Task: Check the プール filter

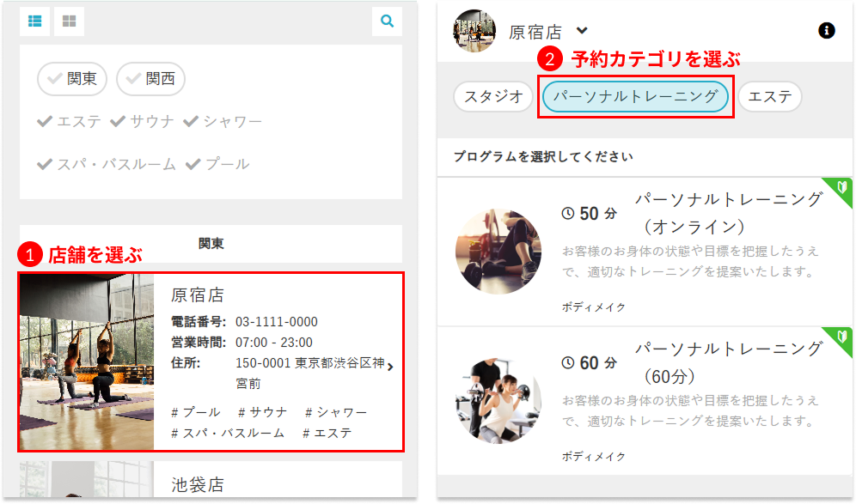Action: pyautogui.click(x=217, y=164)
